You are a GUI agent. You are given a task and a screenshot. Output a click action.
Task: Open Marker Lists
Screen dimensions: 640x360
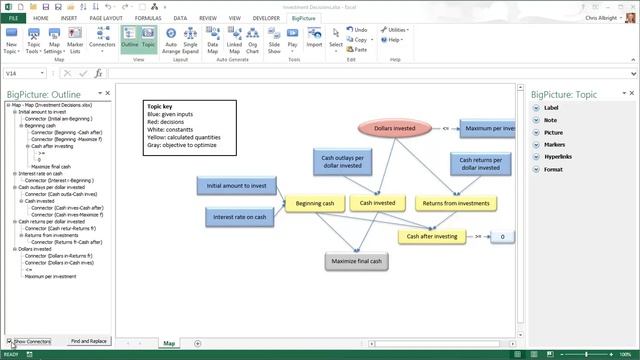point(75,41)
